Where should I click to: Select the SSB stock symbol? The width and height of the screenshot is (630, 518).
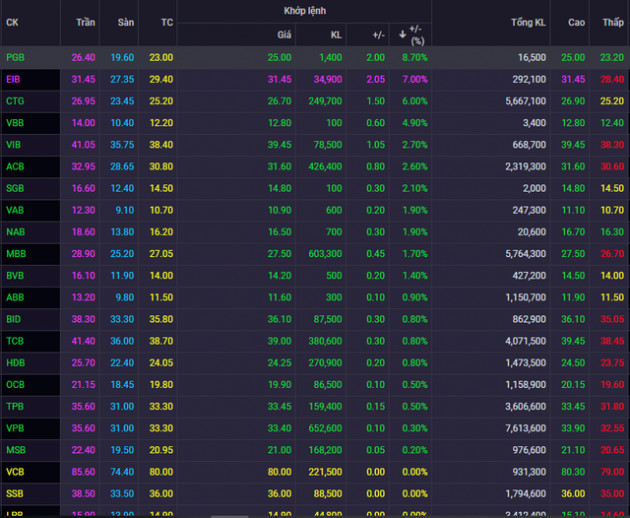click(14, 493)
